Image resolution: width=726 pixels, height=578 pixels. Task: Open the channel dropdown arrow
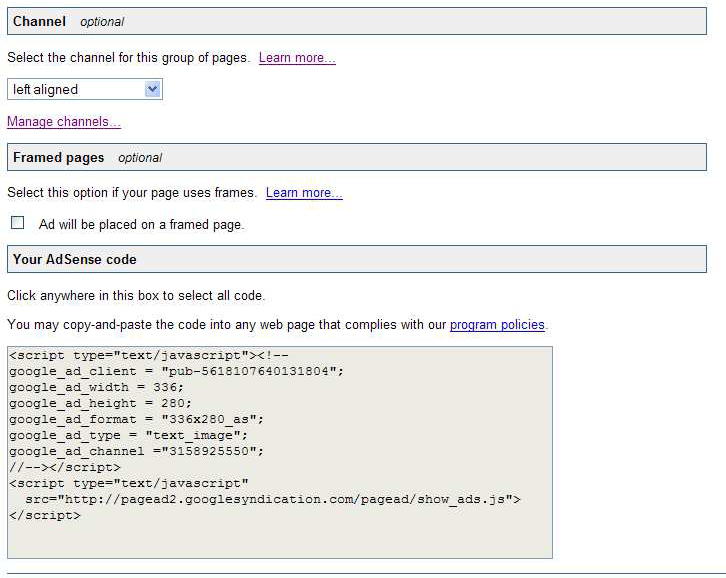tap(152, 89)
